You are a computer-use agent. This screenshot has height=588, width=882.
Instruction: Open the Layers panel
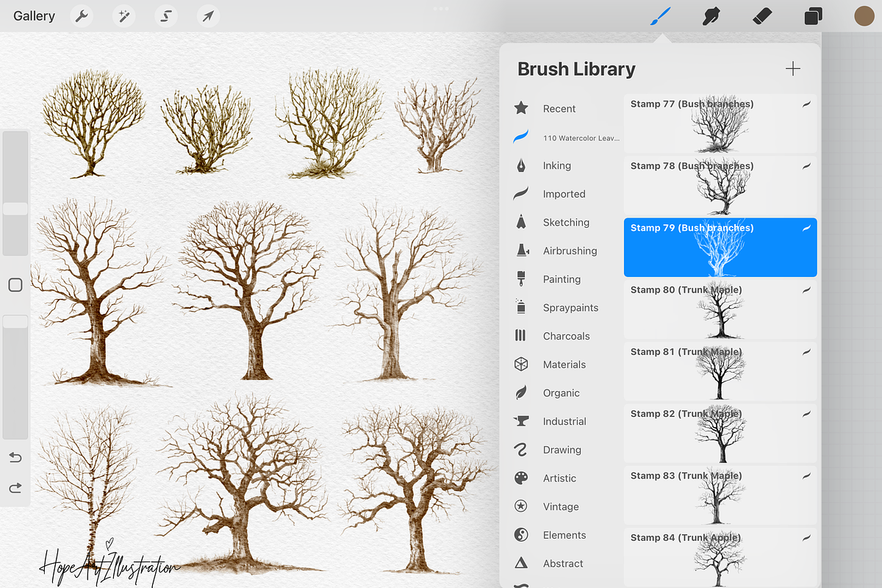coord(813,16)
